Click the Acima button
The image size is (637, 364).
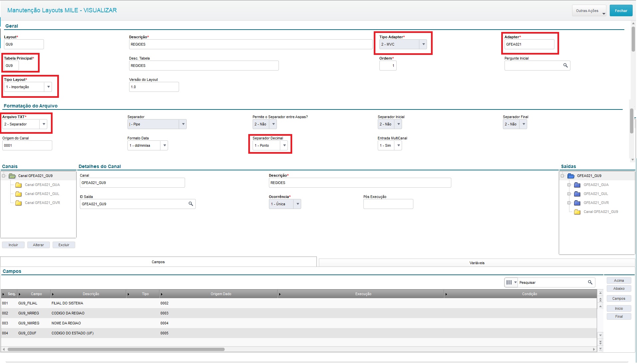click(x=619, y=280)
